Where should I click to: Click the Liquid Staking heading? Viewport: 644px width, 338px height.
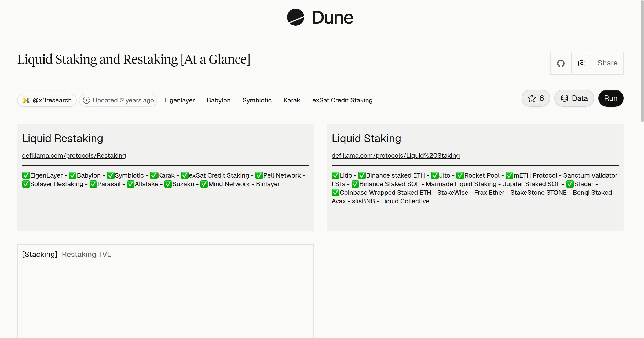point(366,138)
